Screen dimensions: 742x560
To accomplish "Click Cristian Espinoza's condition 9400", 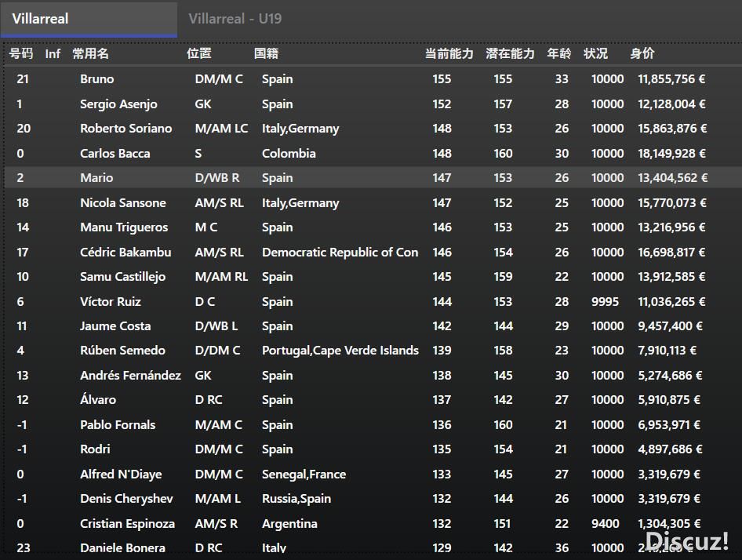I will pos(605,524).
